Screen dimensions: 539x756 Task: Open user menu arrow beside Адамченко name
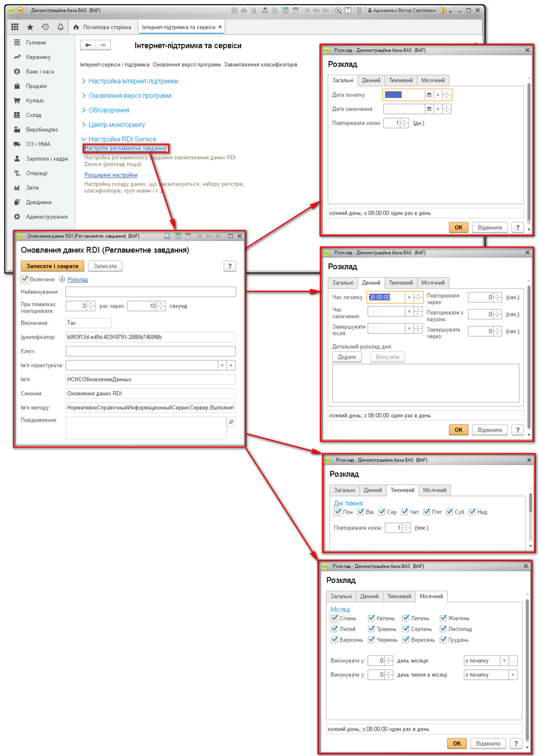(450, 11)
